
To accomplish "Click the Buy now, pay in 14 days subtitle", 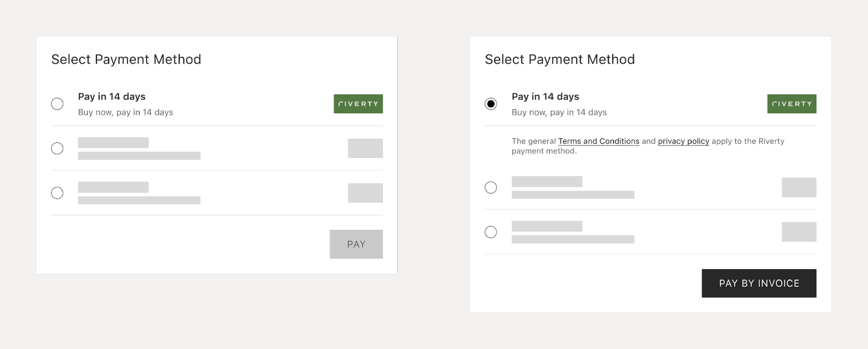I will coord(126,112).
